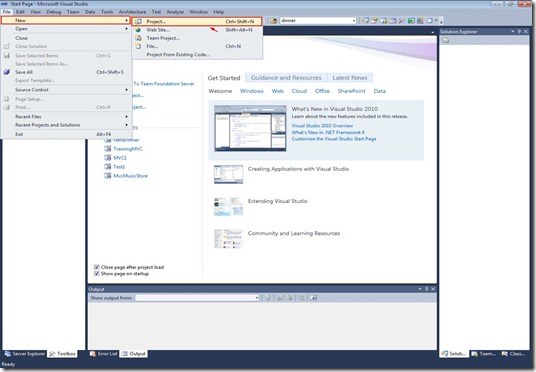Toggle Close page after project load checkbox
The width and height of the screenshot is (536, 372).
click(97, 267)
